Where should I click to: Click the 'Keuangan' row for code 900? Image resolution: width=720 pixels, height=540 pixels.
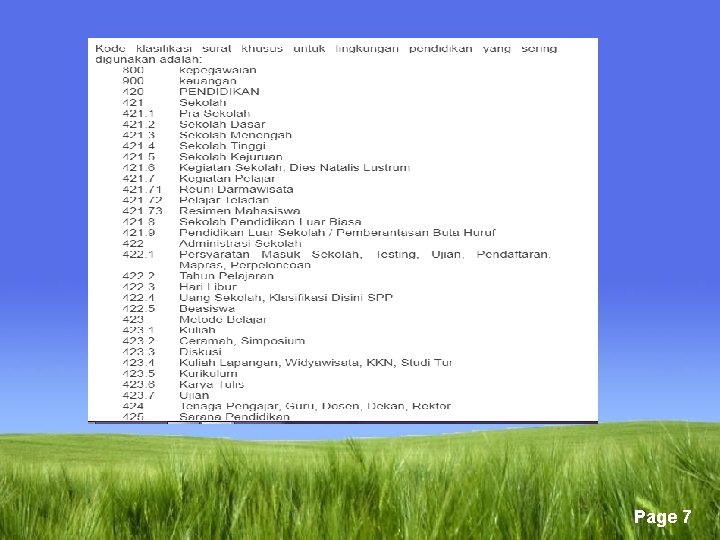[180, 81]
